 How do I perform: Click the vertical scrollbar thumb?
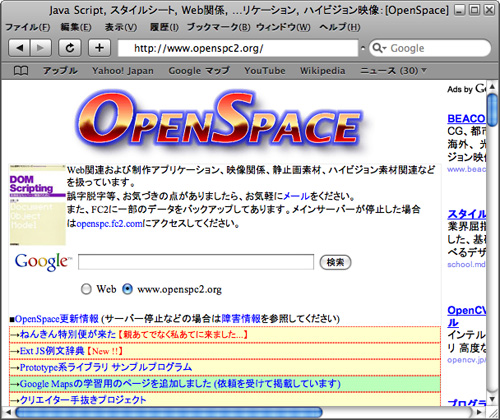click(492, 109)
